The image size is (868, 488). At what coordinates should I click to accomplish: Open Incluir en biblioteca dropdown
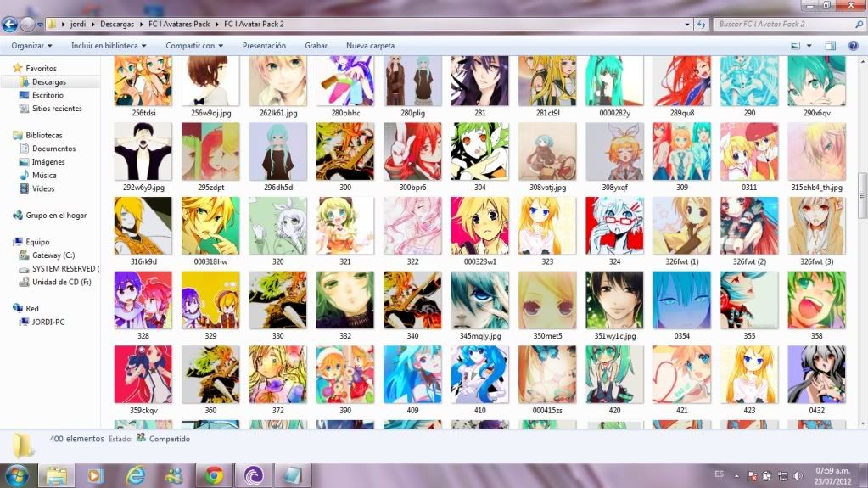pos(109,46)
